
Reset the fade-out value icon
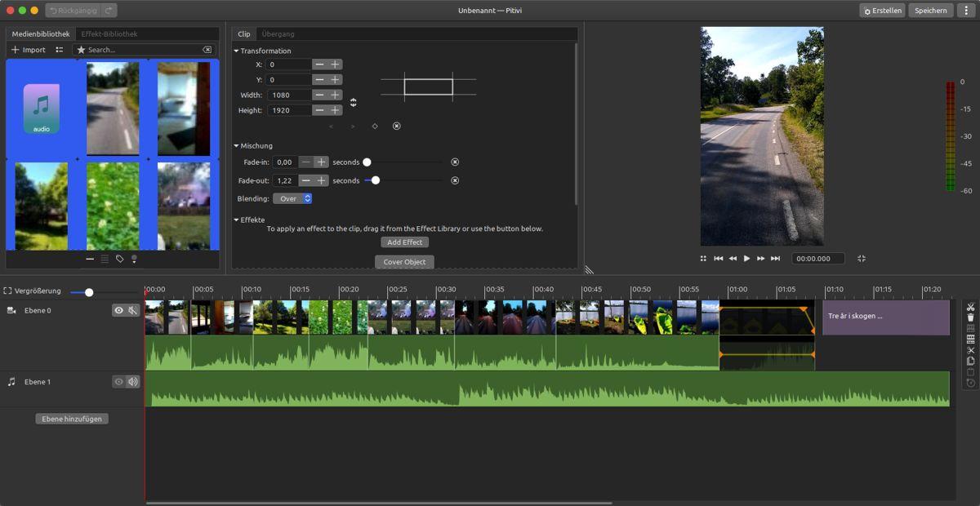[x=455, y=180]
